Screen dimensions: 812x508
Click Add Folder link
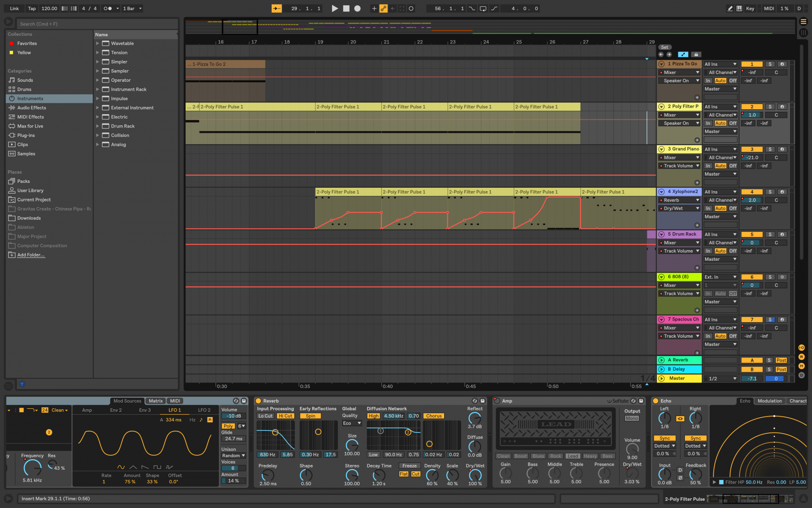click(x=31, y=255)
